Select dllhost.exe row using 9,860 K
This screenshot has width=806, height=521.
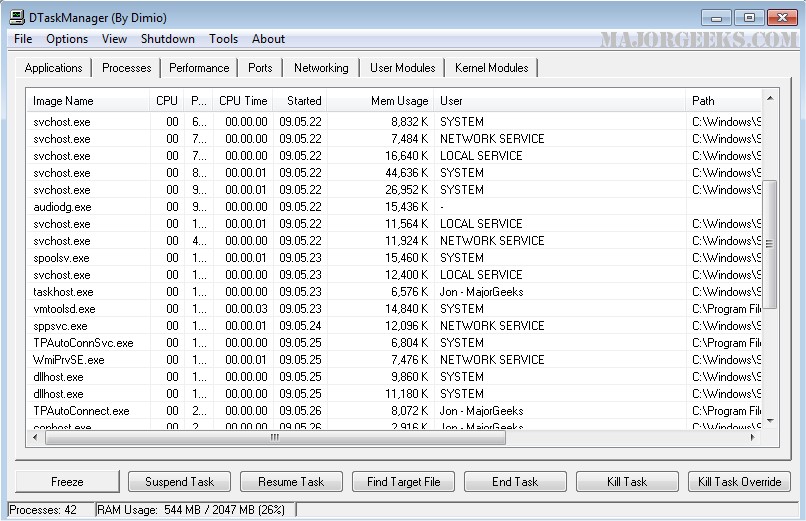[394, 377]
